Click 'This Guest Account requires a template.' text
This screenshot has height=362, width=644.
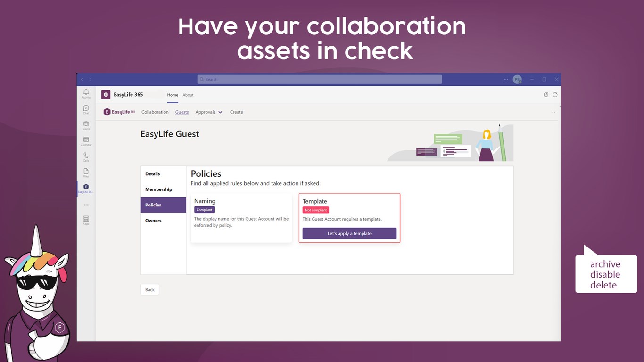pyautogui.click(x=342, y=219)
